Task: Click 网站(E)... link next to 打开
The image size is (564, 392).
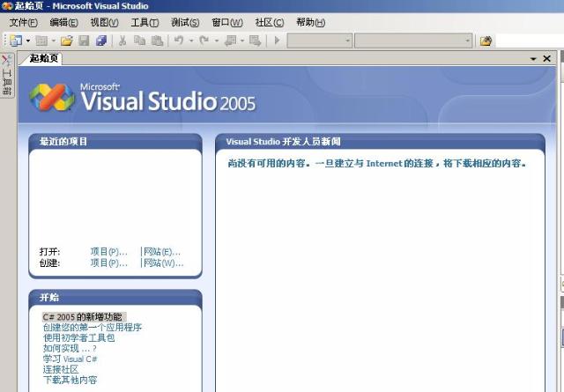Action: (162, 252)
